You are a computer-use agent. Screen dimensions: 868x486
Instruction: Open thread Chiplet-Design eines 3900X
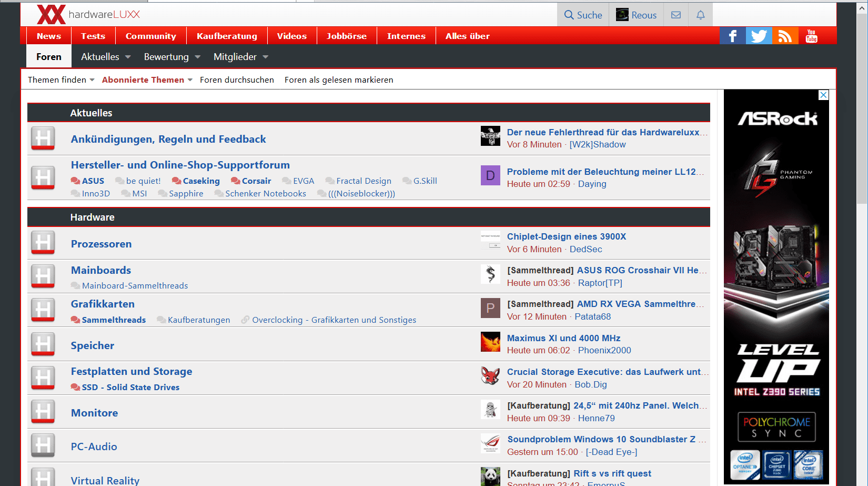567,236
